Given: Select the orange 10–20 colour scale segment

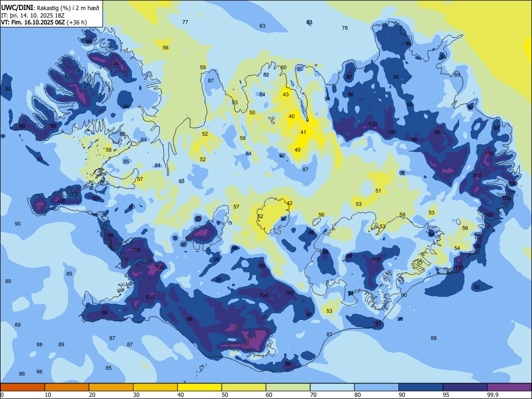Looking at the screenshot, I should tap(67, 387).
